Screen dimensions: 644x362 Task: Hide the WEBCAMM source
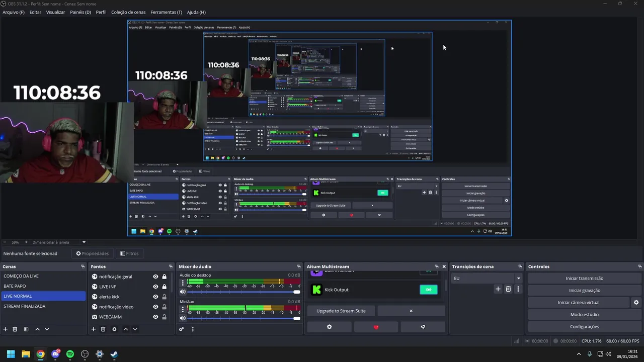tap(155, 317)
